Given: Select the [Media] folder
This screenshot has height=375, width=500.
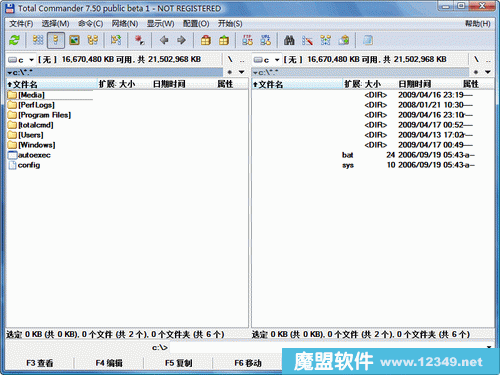Looking at the screenshot, I should (x=31, y=95).
